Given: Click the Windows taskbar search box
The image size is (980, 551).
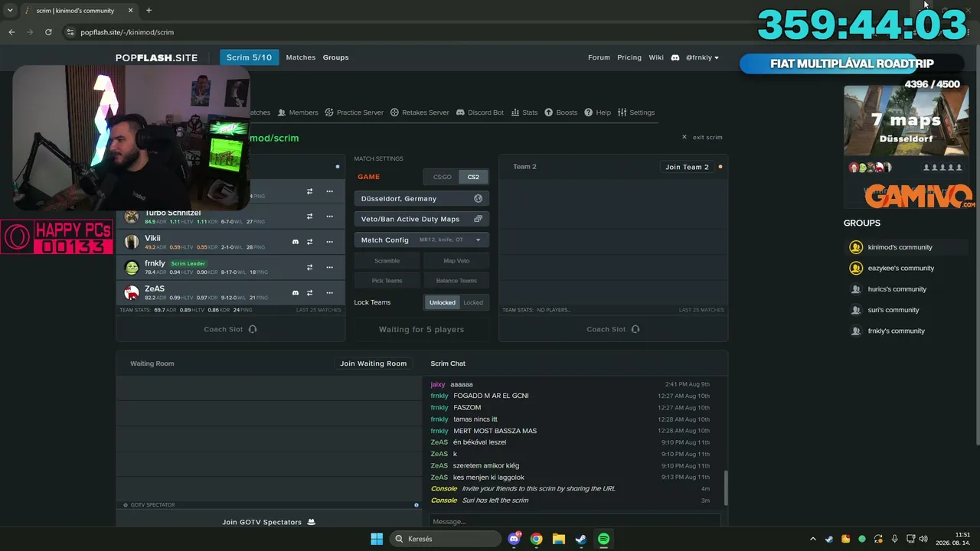Looking at the screenshot, I should coord(446,539).
